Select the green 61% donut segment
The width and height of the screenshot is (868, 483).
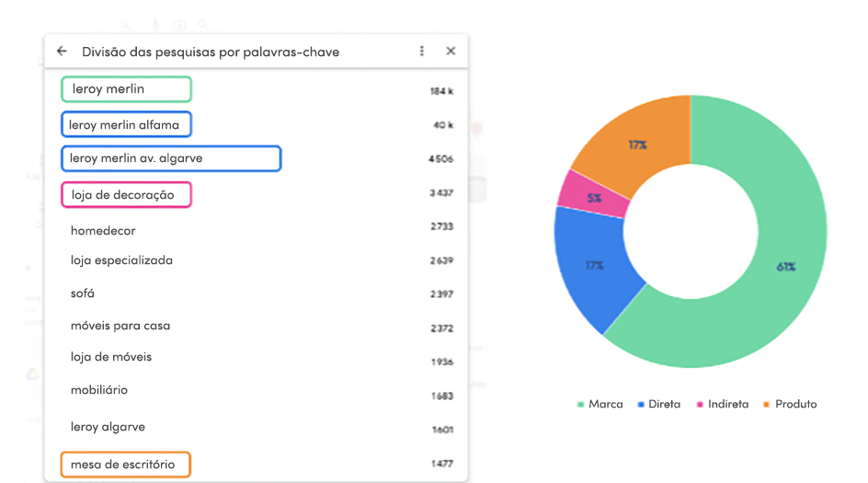point(786,266)
